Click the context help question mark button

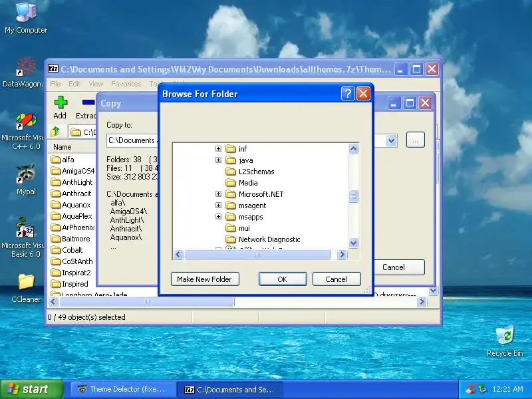click(x=348, y=94)
